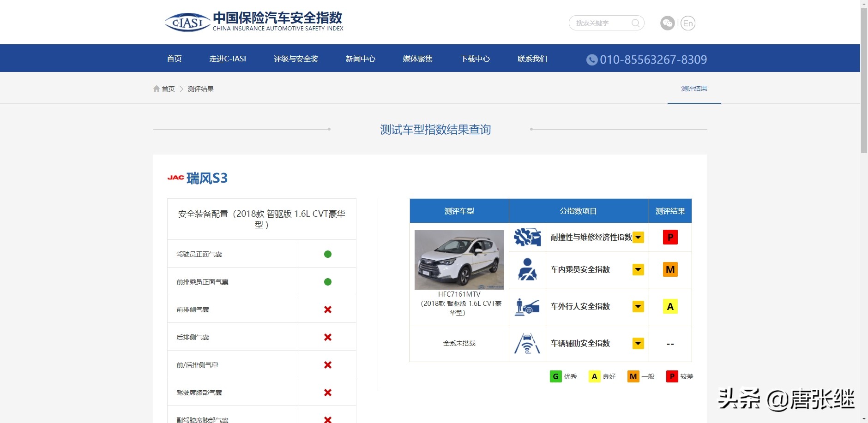Select the 耐撞性与维修经济性指数 crash-repair icon
Viewport: 868px width, 423px height.
528,237
